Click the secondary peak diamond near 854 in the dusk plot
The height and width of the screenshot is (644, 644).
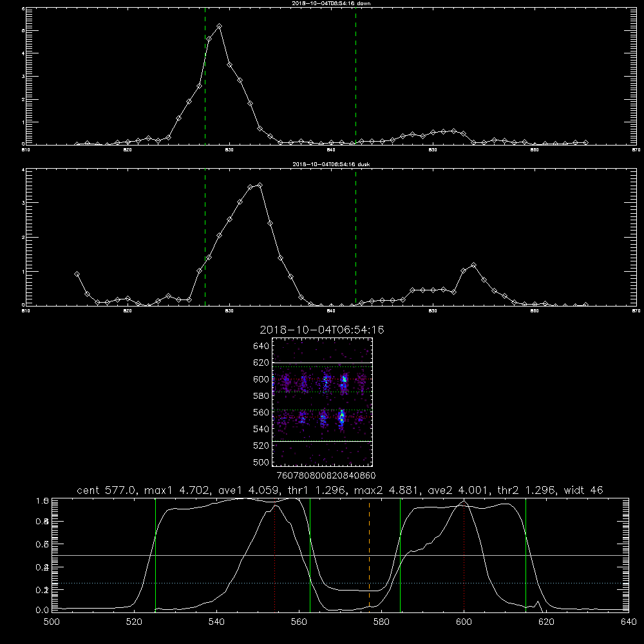(473, 265)
